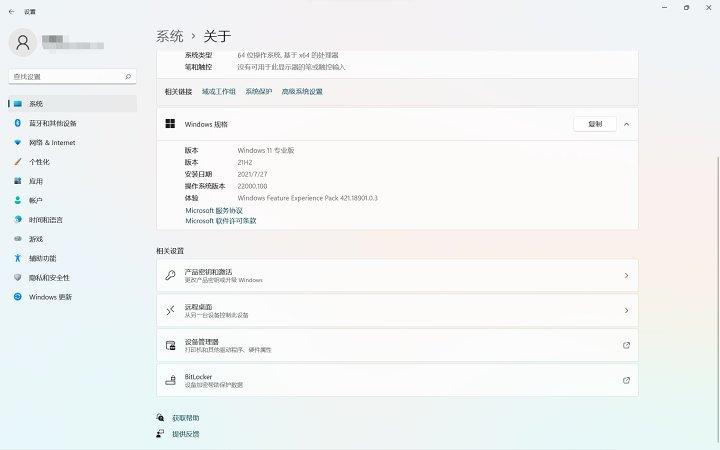Click the feedback icon
The width and height of the screenshot is (720, 450).
[160, 433]
